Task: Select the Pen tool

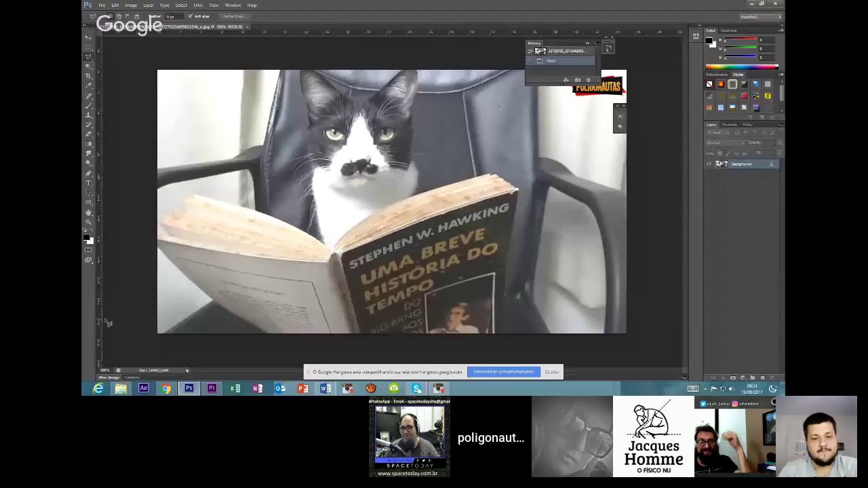Action: point(88,174)
